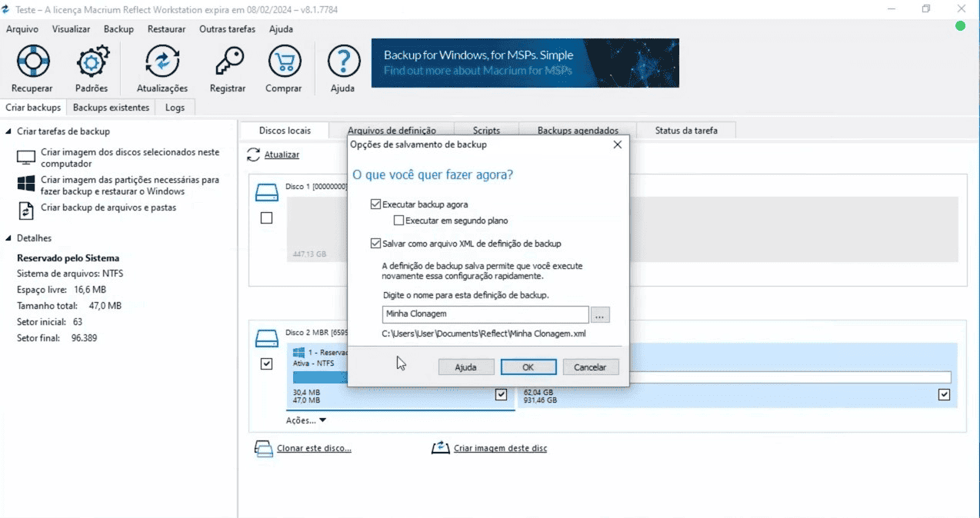980x518 pixels.
Task: Open the Ajuda menu in the menu bar
Action: pos(281,29)
